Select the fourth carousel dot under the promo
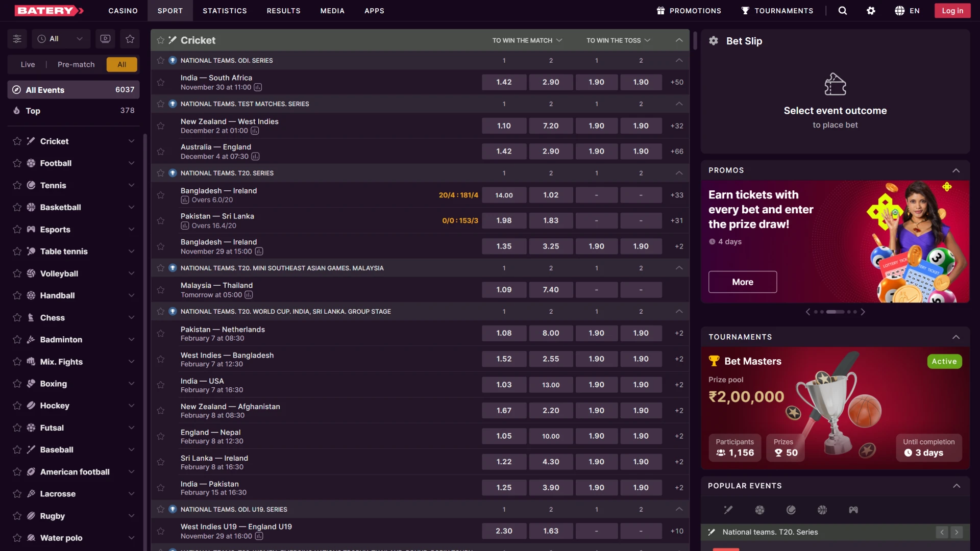 click(849, 312)
